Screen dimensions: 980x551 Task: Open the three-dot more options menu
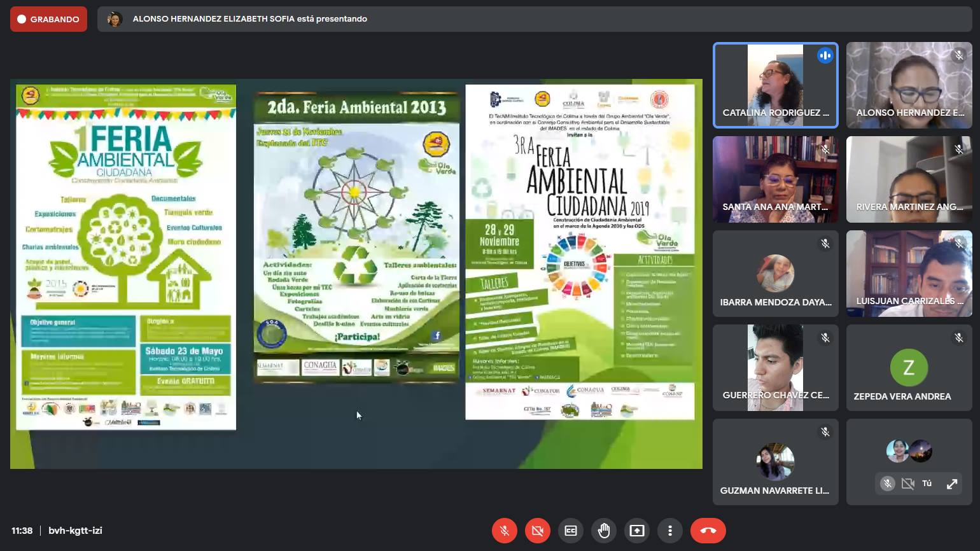[670, 531]
